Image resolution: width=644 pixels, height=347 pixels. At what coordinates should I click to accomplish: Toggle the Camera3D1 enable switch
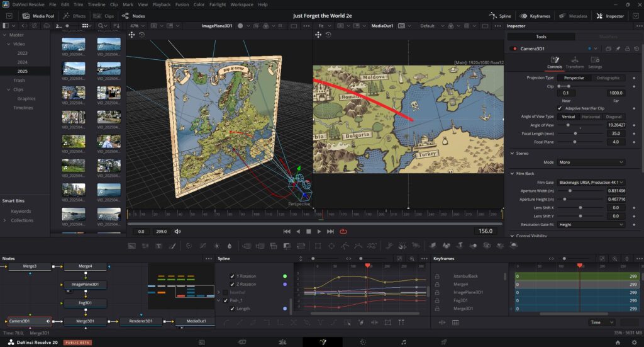point(514,48)
